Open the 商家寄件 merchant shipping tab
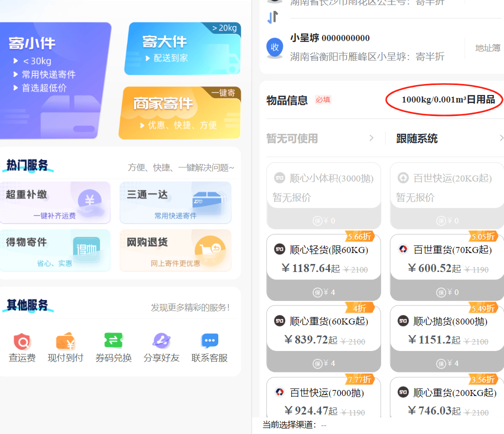This screenshot has width=504, height=434. (x=180, y=112)
